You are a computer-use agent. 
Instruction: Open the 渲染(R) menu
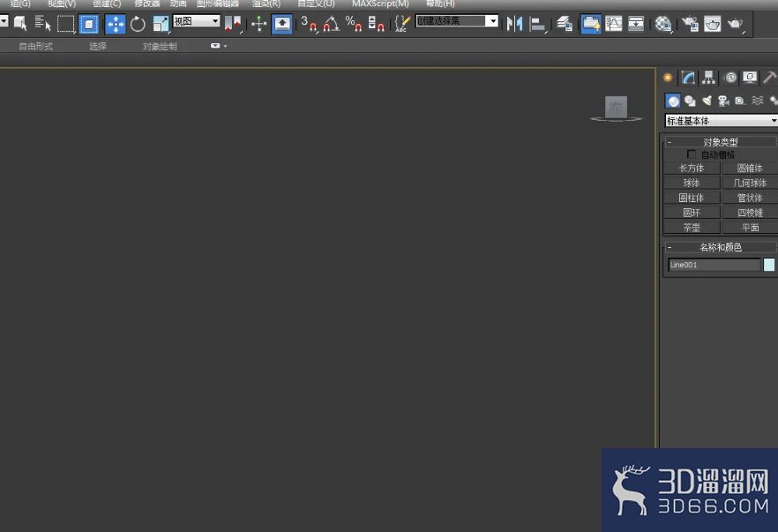point(266,4)
